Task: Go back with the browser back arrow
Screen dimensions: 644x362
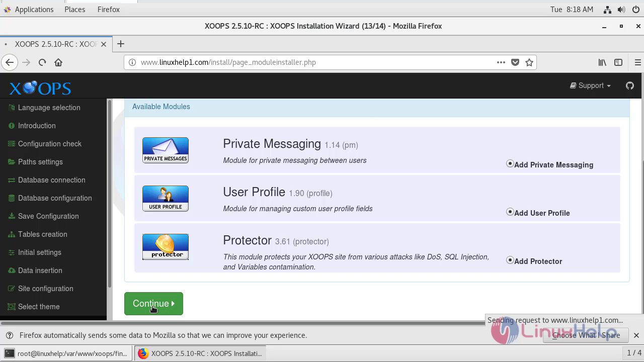Action: pyautogui.click(x=10, y=62)
